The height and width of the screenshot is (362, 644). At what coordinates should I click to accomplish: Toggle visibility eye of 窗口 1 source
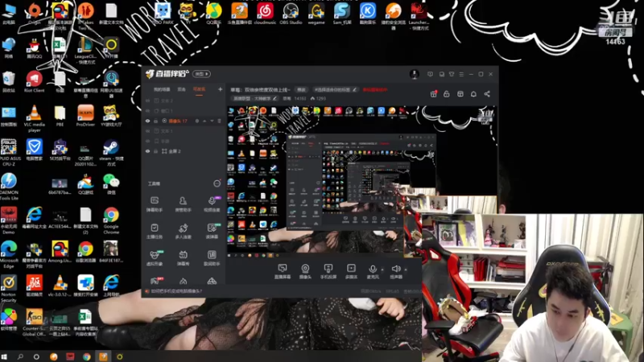pos(147,111)
